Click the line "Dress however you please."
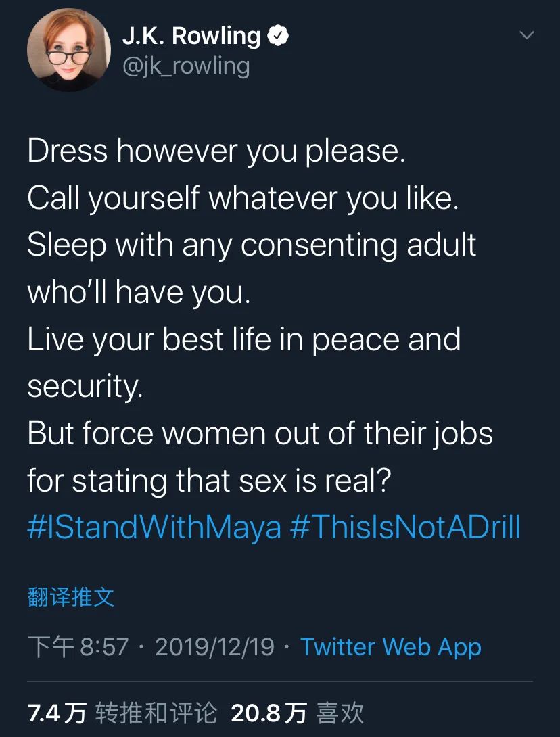Viewport: 560px width, 737px height. [216, 151]
